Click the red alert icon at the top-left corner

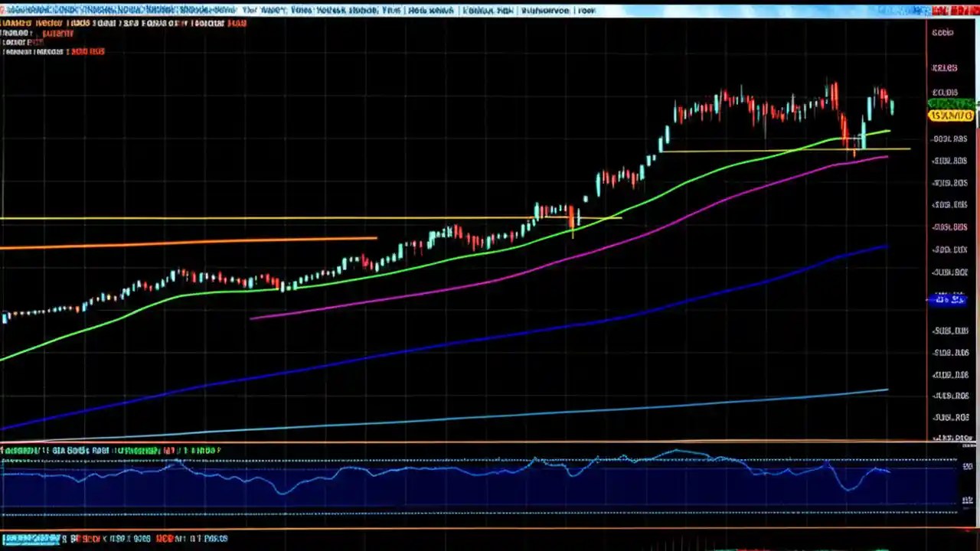pyautogui.click(x=5, y=10)
